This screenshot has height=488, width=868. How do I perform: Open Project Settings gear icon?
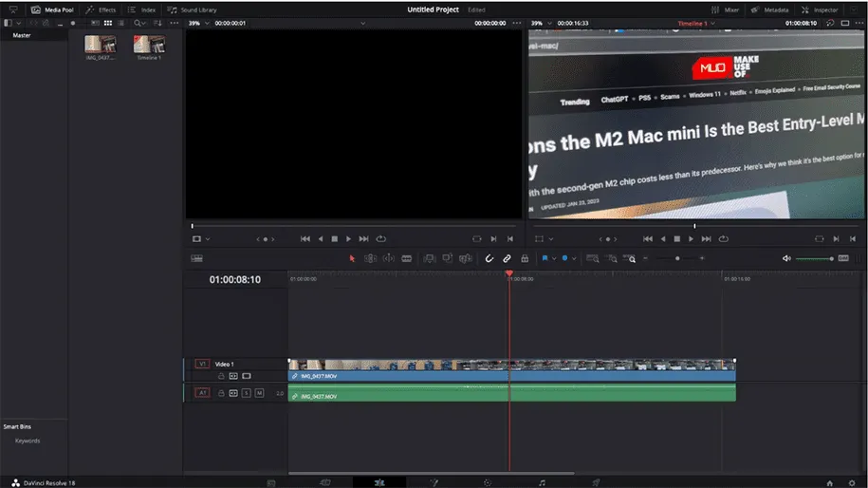pyautogui.click(x=852, y=482)
